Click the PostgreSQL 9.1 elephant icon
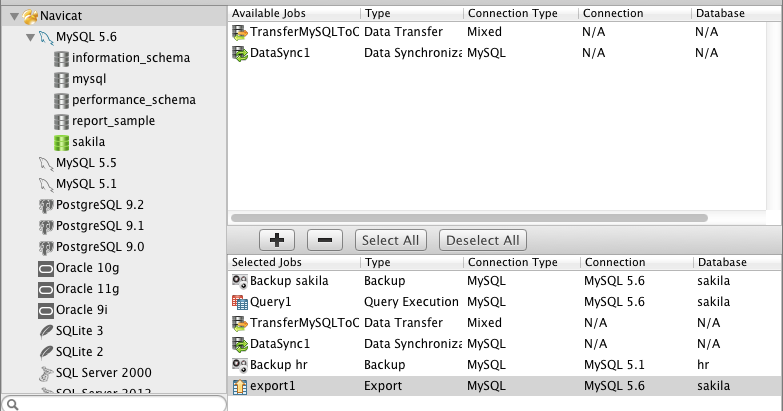This screenshot has height=411, width=783. click(46, 226)
